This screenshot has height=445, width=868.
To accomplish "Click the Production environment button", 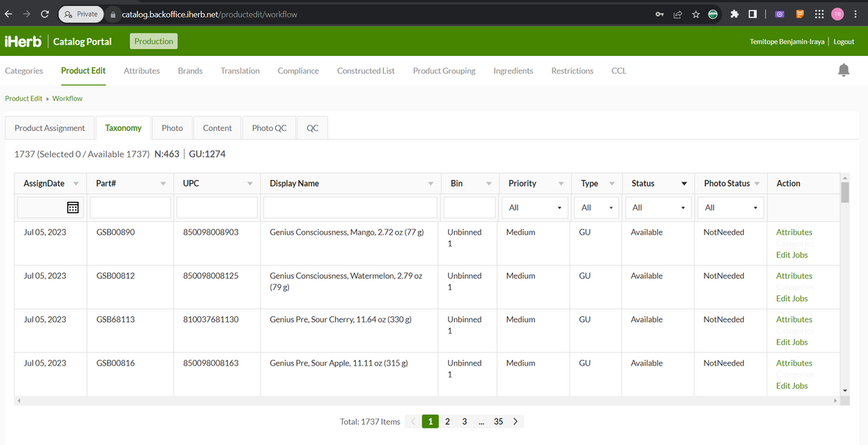I will click(x=154, y=42).
